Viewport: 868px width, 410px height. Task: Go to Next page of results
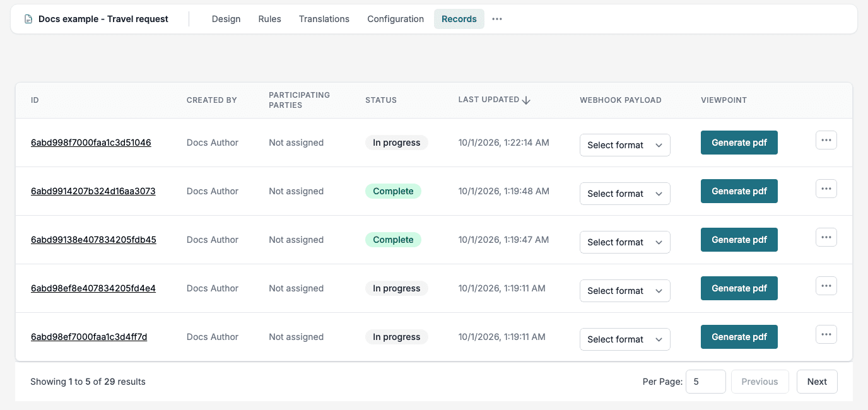click(x=817, y=382)
